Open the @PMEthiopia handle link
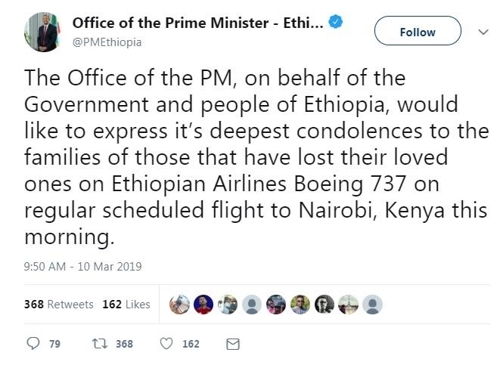The height and width of the screenshot is (365, 500). (x=107, y=43)
